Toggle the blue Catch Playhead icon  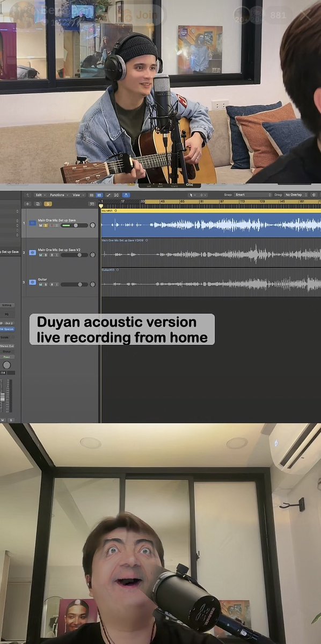126,195
